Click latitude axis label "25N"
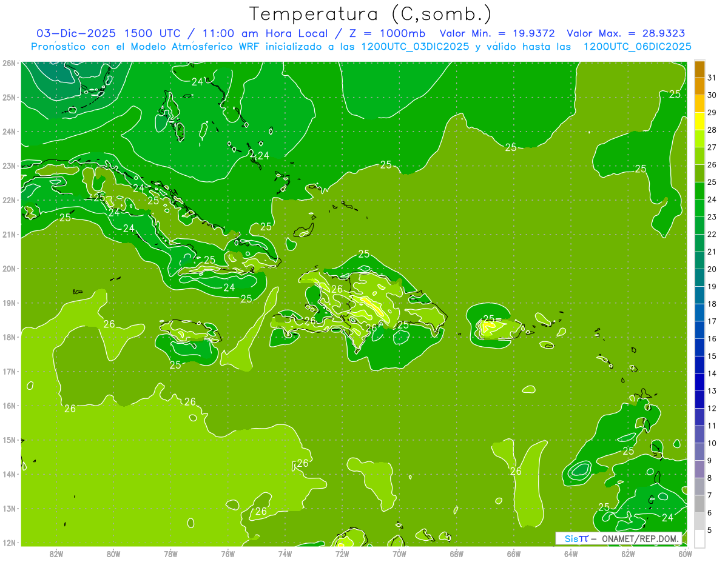The height and width of the screenshot is (562, 728). pyautogui.click(x=8, y=97)
